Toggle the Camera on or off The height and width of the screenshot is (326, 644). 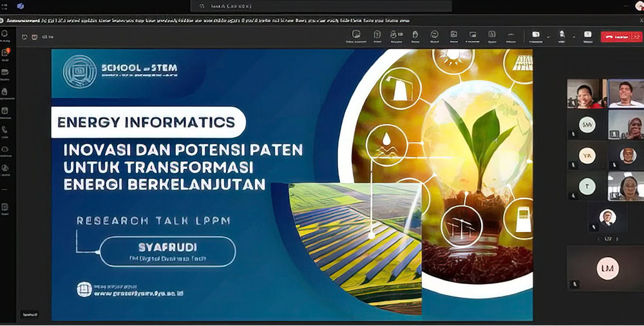click(x=535, y=36)
